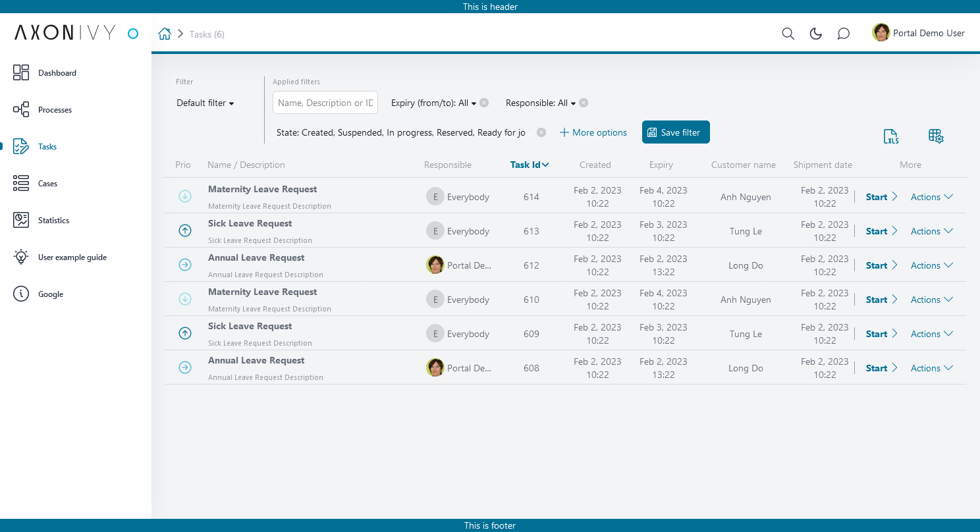Click the Google info icon in sidebar
The width and height of the screenshot is (980, 532).
21,294
